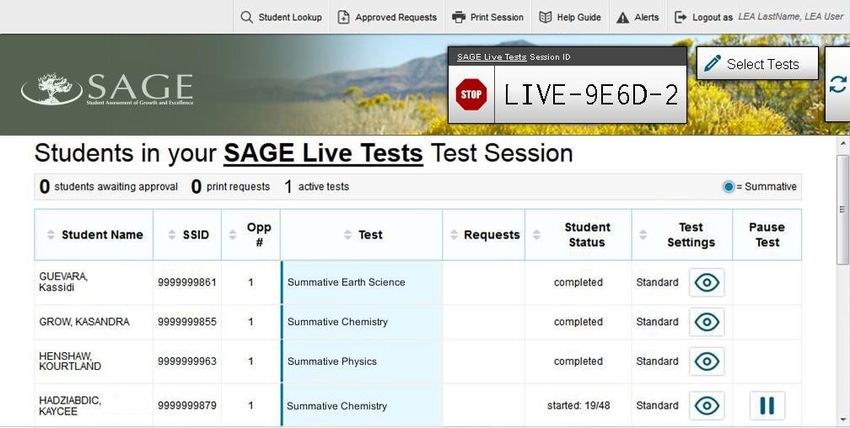Click the print requests counter

click(x=230, y=187)
